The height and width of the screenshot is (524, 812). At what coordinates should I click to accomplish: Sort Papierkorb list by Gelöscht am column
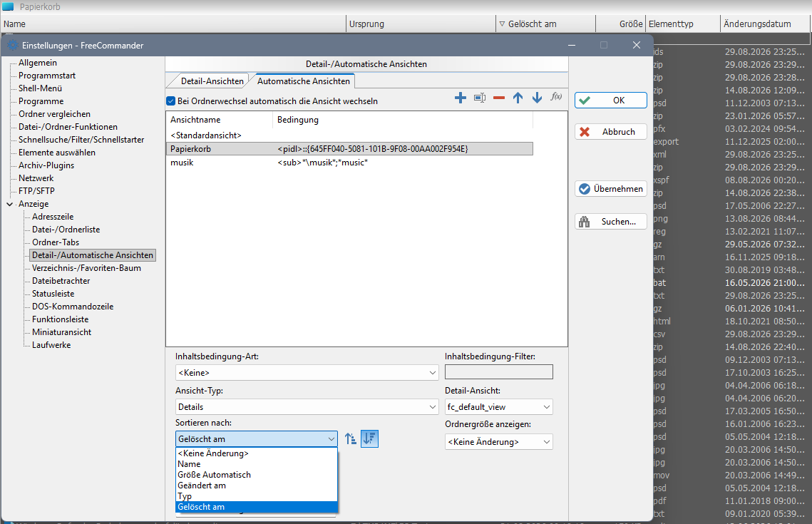546,24
